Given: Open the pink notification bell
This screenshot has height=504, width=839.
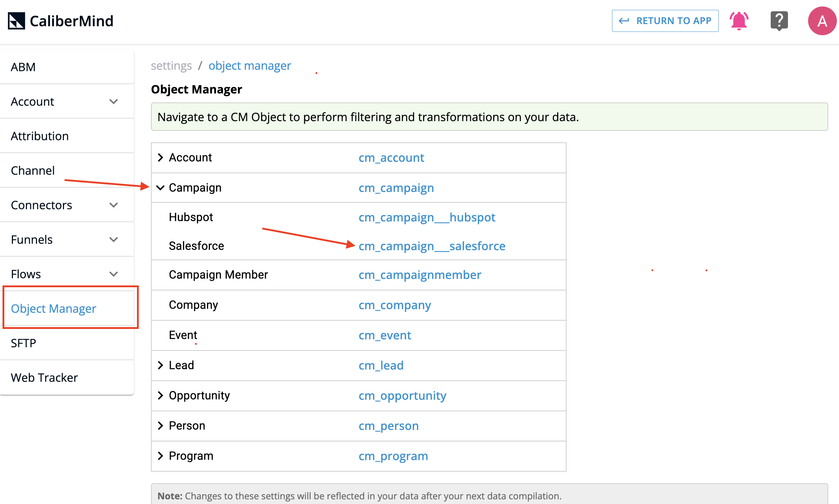Looking at the screenshot, I should click(x=739, y=21).
